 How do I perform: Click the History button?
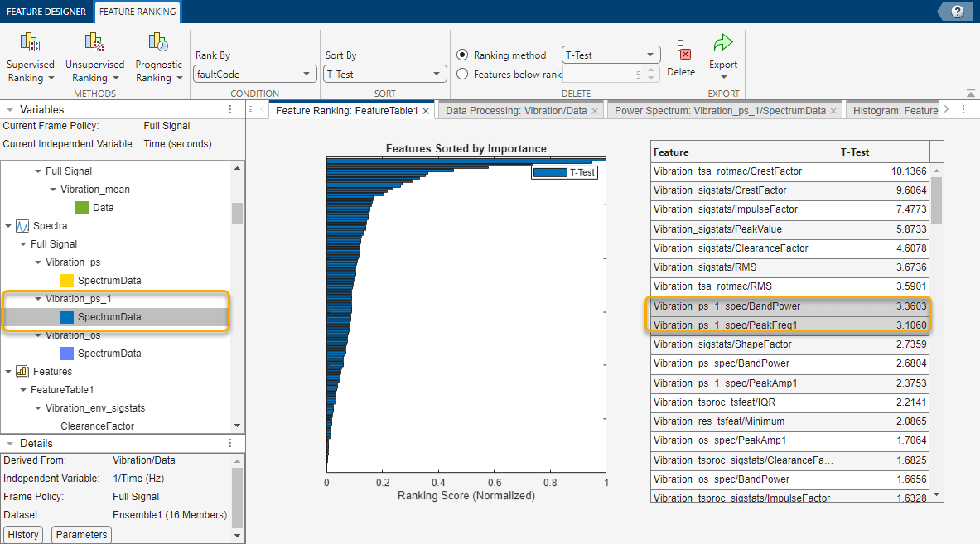[23, 535]
